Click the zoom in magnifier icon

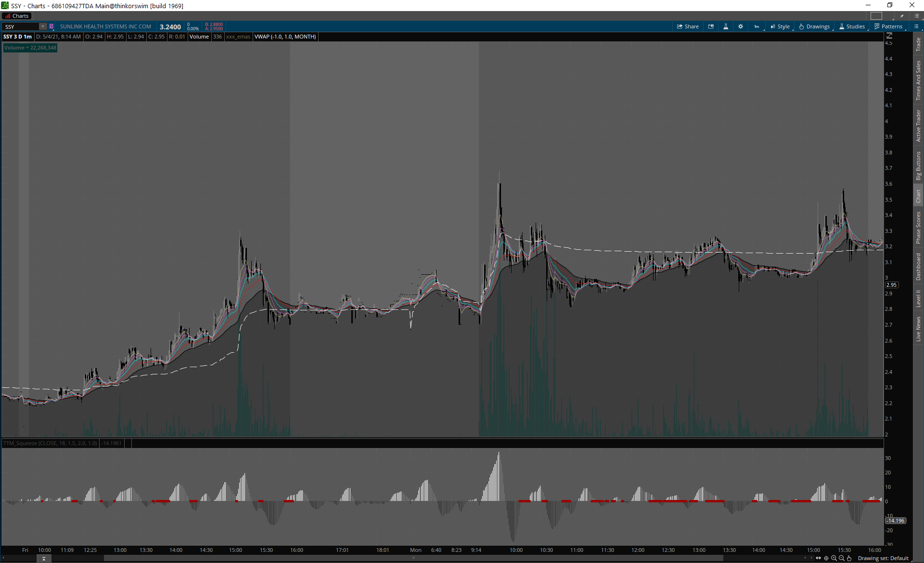pyautogui.click(x=834, y=558)
